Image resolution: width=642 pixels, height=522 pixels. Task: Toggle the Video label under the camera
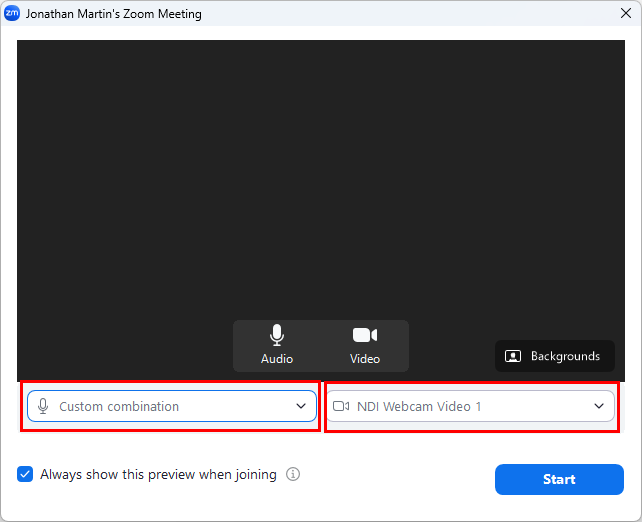(x=365, y=359)
